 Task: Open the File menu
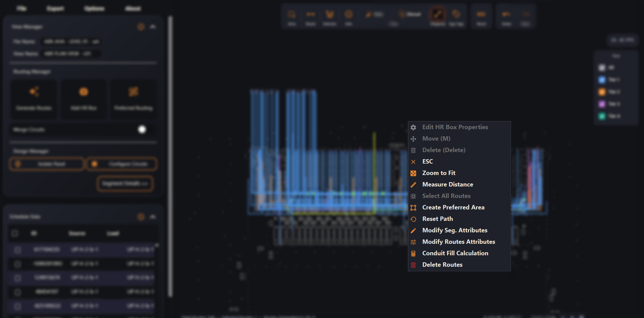pos(22,8)
